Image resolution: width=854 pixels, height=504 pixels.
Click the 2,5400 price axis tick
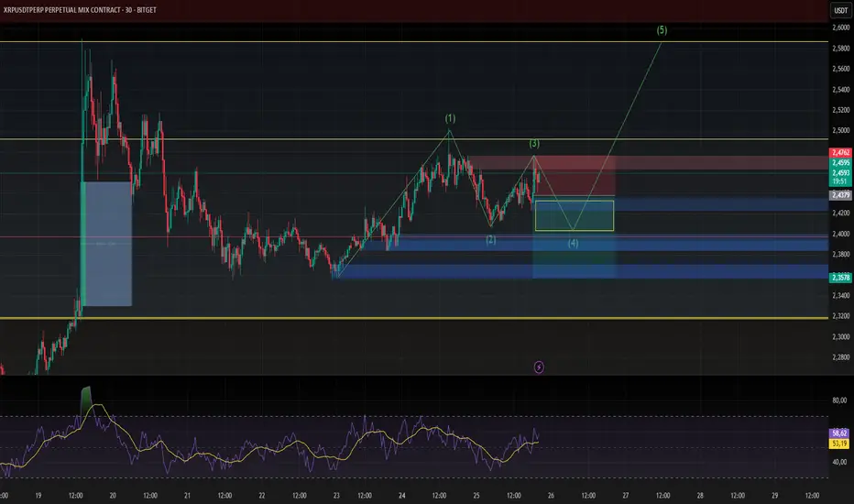pyautogui.click(x=841, y=90)
